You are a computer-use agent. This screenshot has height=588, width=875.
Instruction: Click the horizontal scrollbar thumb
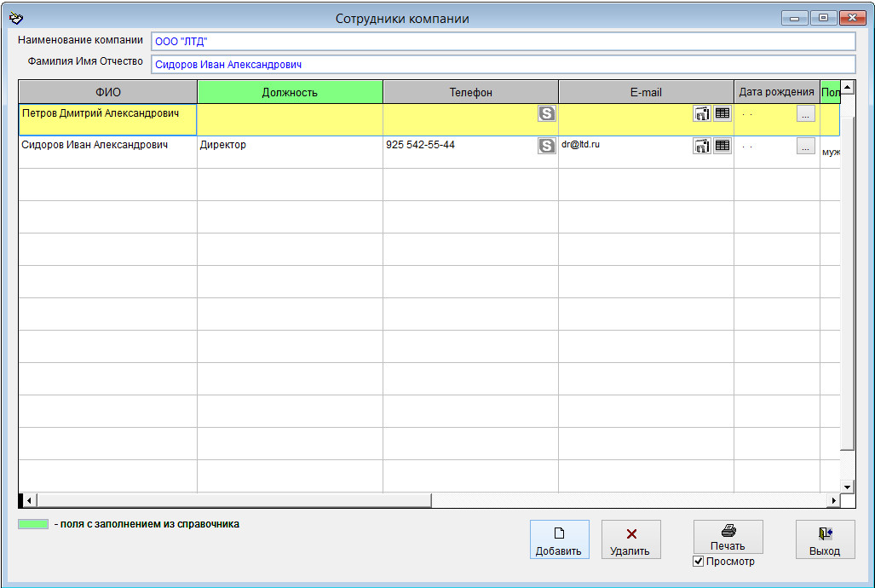pyautogui.click(x=234, y=500)
